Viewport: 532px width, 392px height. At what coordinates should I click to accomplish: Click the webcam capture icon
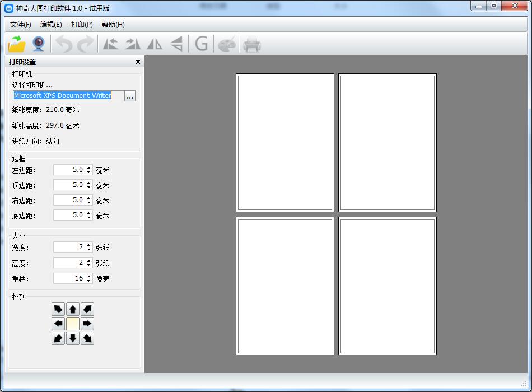pos(38,44)
